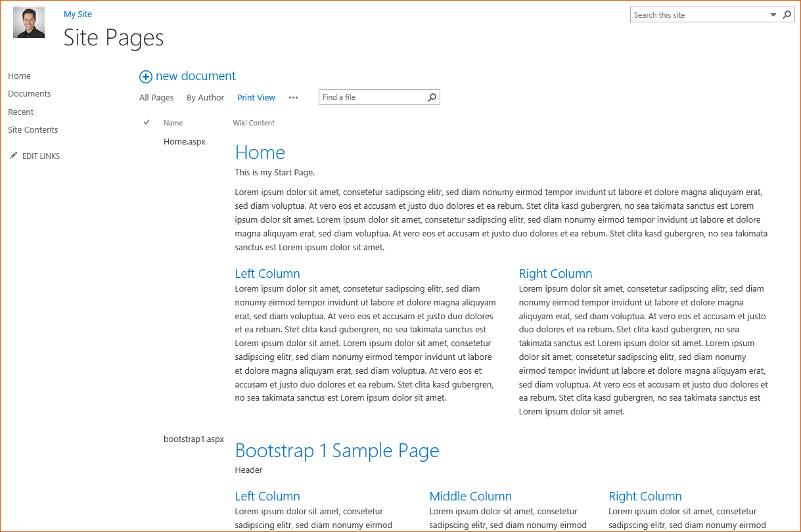
Task: Open the Name column sort dropdown
Action: click(x=173, y=123)
